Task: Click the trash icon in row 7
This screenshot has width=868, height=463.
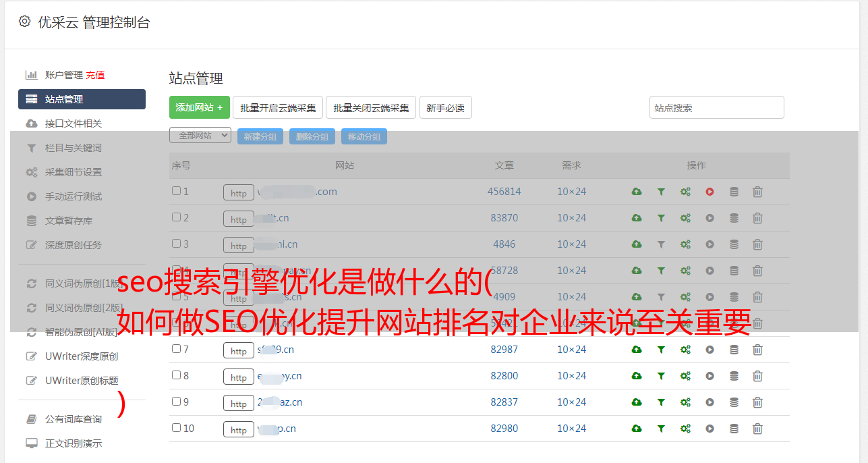Action: click(757, 350)
